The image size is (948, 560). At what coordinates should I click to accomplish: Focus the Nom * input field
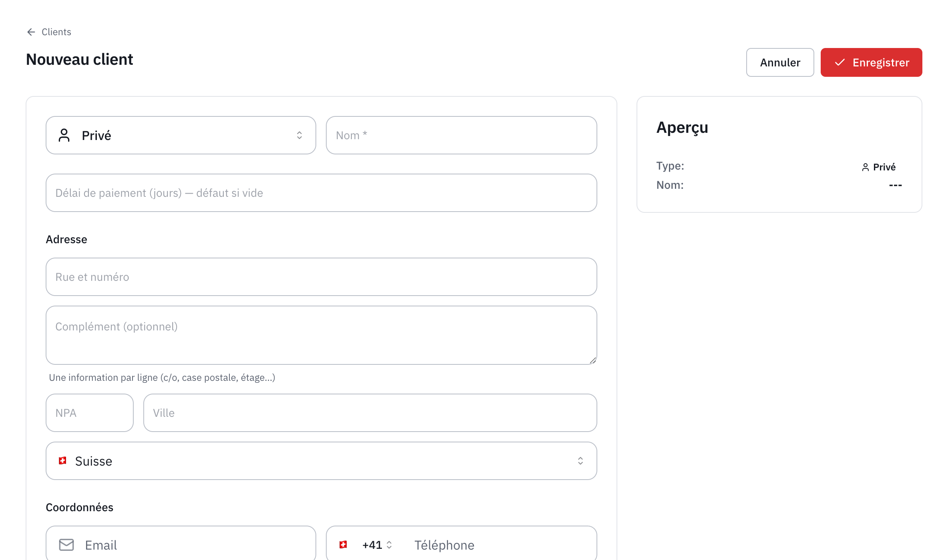pyautogui.click(x=461, y=135)
